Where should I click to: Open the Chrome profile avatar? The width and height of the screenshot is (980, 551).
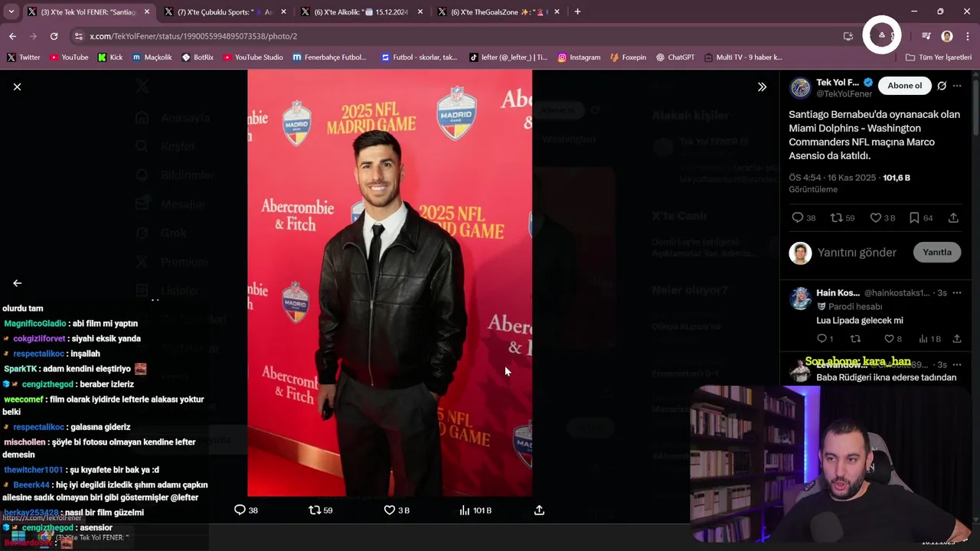pos(947,36)
